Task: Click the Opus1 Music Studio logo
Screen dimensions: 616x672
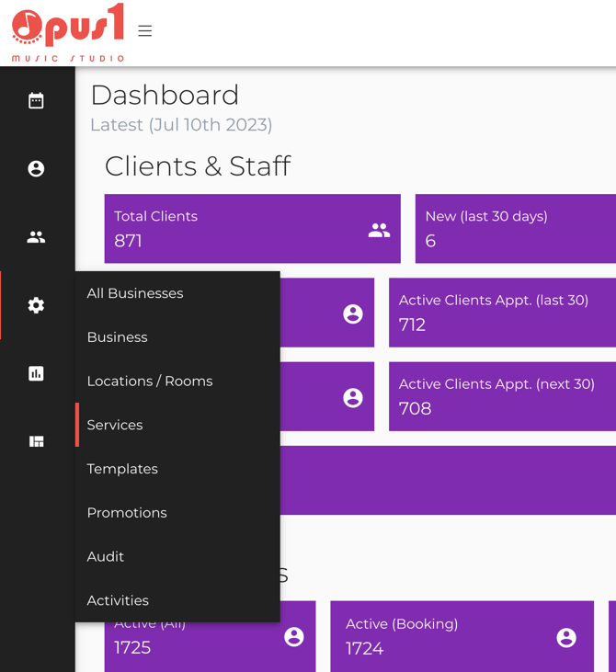Action: (x=68, y=32)
